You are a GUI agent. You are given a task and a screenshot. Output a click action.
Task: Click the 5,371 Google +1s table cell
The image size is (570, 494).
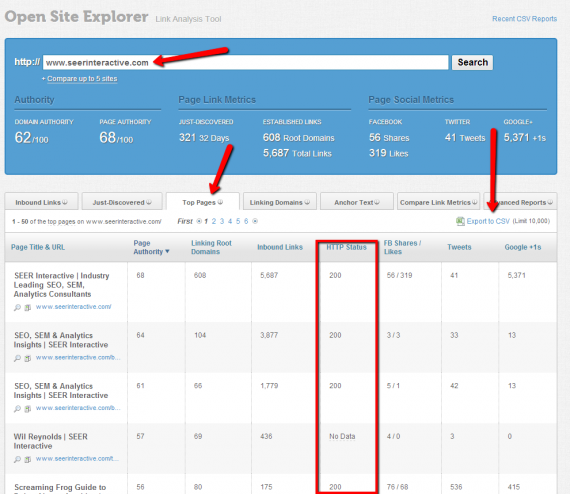click(517, 275)
